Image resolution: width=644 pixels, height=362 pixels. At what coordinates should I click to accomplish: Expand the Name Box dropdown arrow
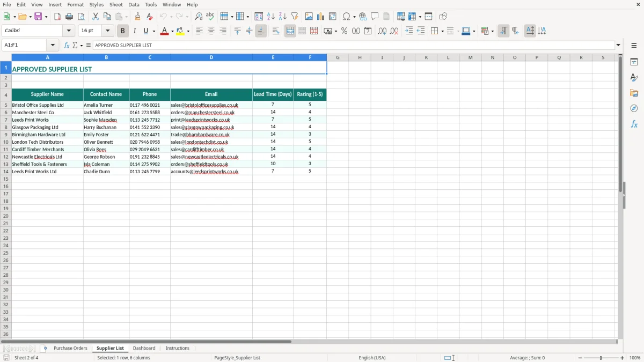53,45
